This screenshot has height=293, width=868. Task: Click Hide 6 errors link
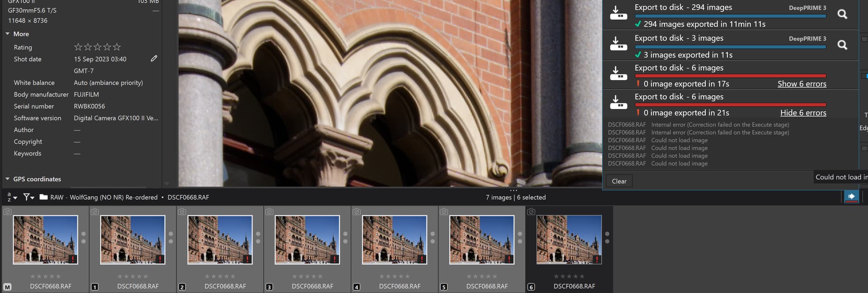click(x=803, y=113)
